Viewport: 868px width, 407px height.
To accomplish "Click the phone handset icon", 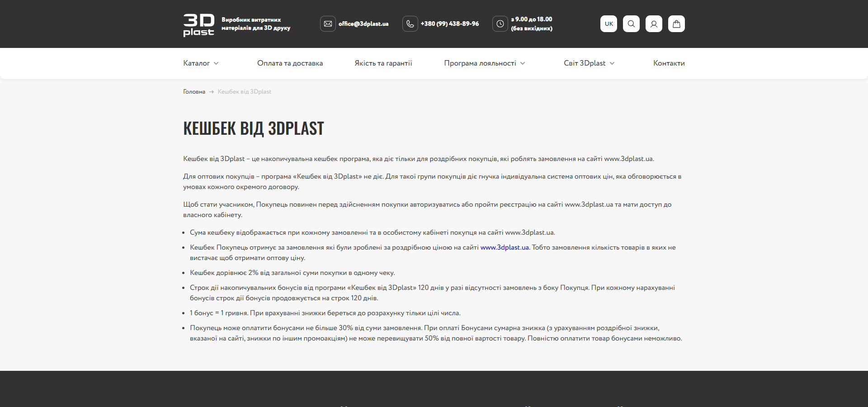I will 410,24.
